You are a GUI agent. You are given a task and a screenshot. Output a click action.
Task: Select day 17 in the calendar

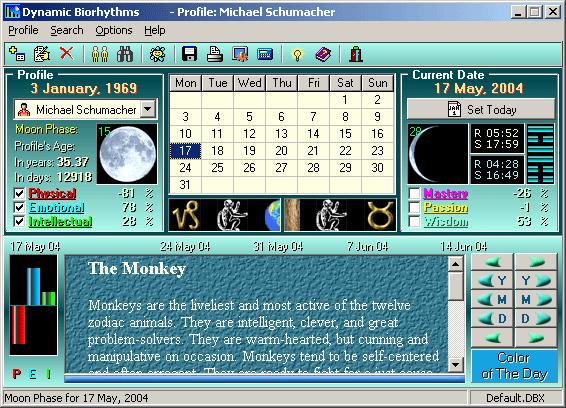coord(185,151)
